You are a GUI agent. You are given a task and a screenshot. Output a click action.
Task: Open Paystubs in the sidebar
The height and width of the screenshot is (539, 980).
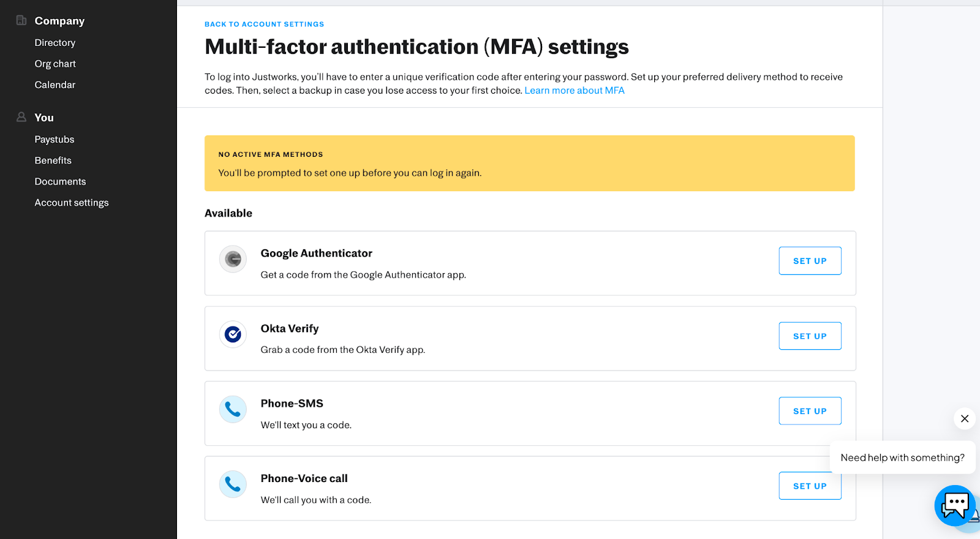coord(55,140)
